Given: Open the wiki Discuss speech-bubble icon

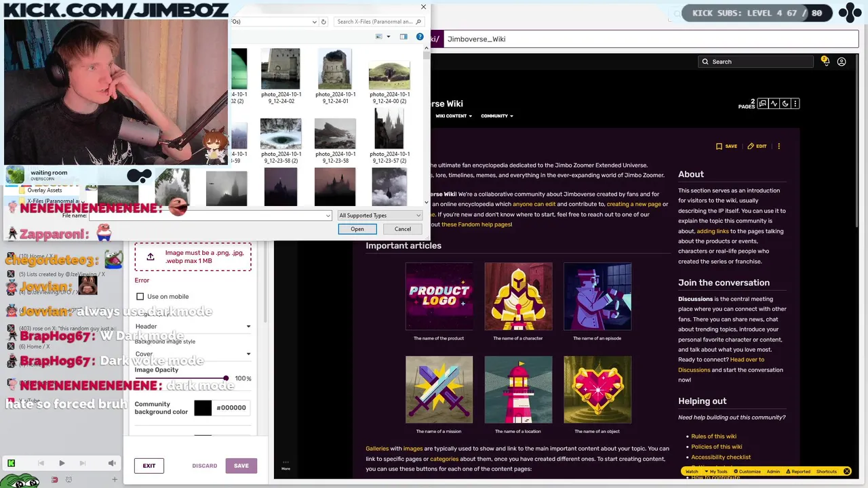Looking at the screenshot, I should tap(763, 104).
